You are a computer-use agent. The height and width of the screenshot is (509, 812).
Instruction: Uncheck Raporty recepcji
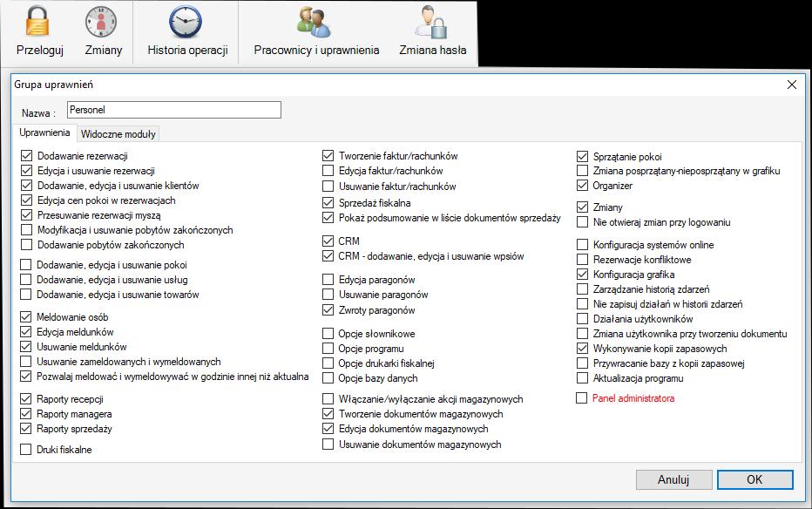(x=25, y=399)
